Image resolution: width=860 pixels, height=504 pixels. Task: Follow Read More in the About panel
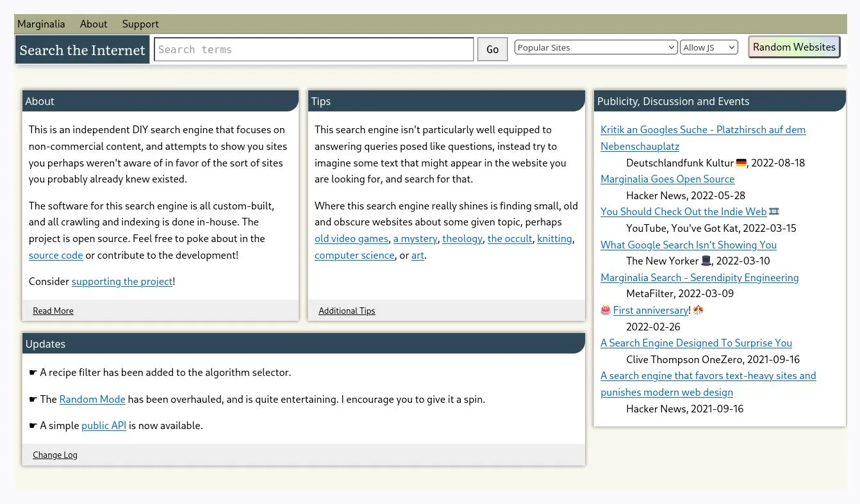53,311
